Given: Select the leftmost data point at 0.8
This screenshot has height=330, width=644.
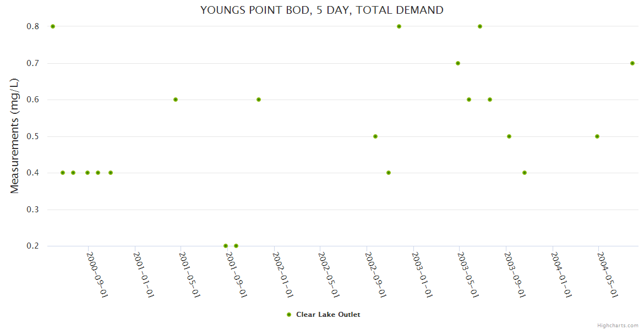Looking at the screenshot, I should click(53, 26).
